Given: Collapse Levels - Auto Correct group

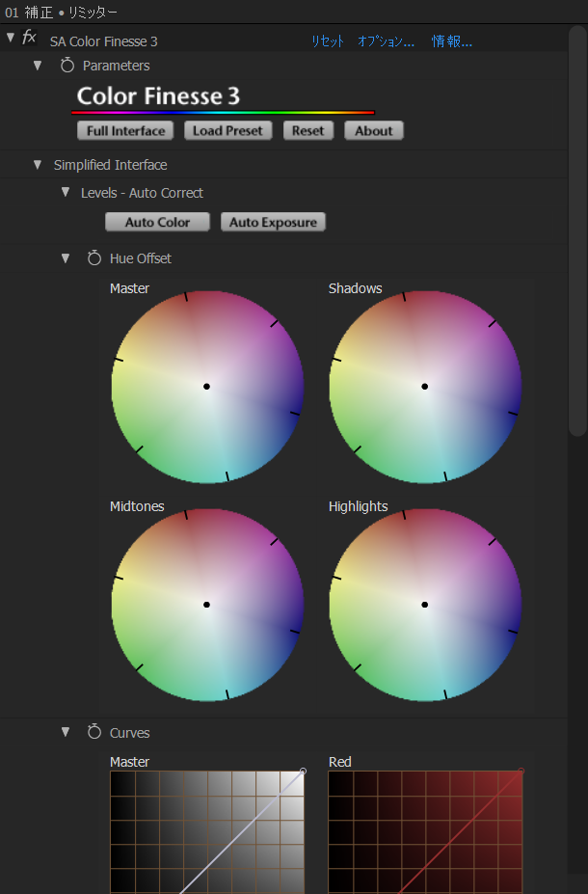Looking at the screenshot, I should click(66, 192).
